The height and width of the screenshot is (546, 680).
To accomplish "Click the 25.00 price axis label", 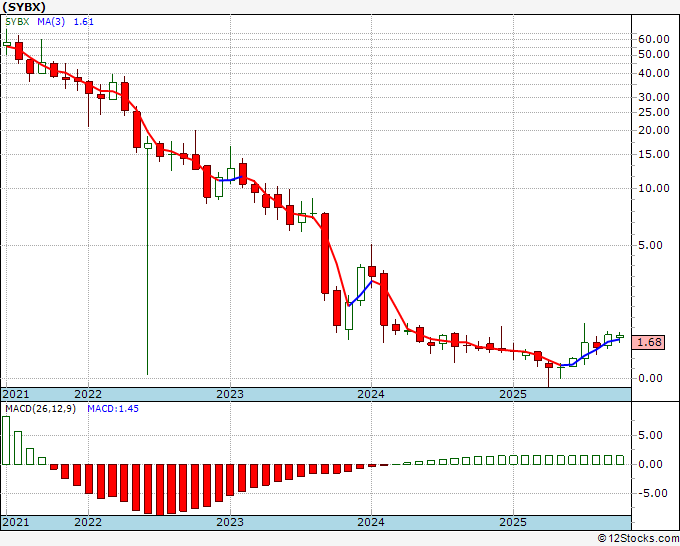I will coord(654,112).
